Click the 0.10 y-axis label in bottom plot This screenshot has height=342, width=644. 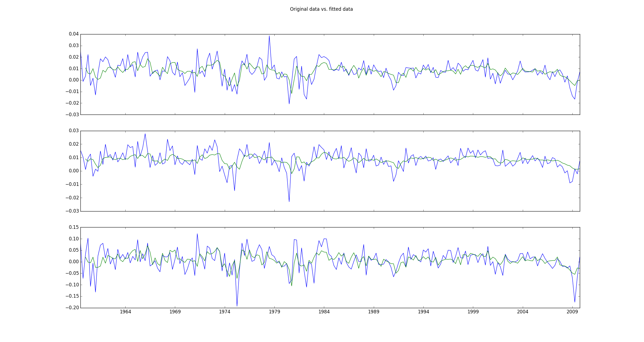[74, 239]
